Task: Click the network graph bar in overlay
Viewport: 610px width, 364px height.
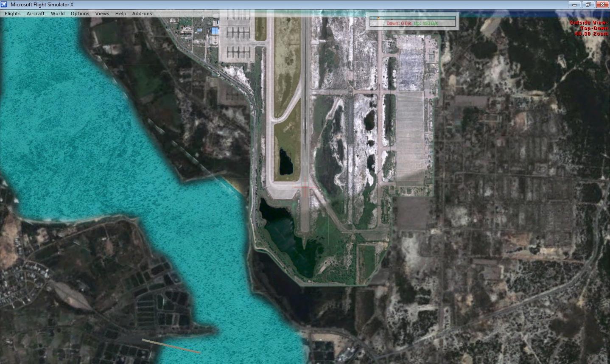Action: click(412, 18)
